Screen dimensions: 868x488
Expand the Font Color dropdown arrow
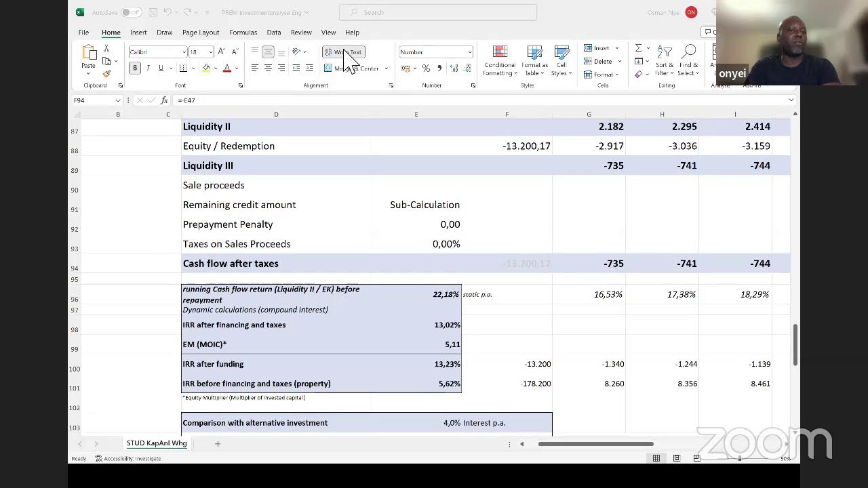(x=237, y=68)
